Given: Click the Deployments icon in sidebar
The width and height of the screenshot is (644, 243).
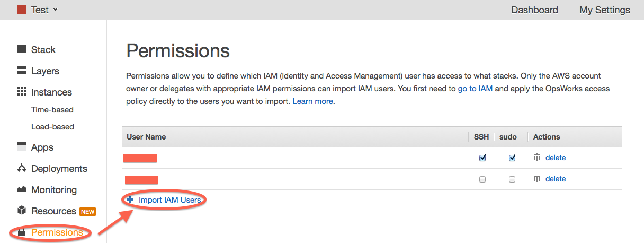Looking at the screenshot, I should click(x=22, y=168).
